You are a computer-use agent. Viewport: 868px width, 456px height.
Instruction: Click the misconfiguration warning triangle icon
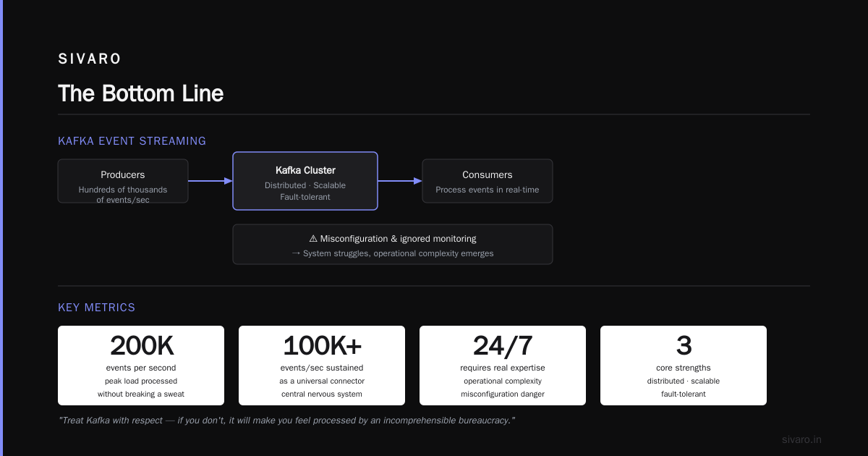(313, 238)
